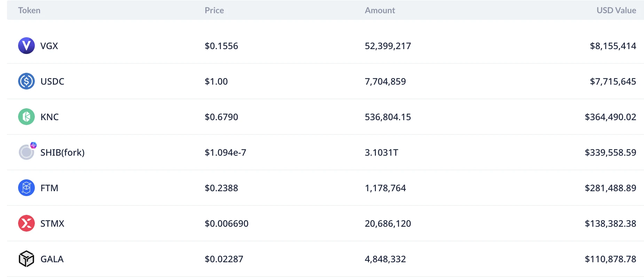Click the SHIB(fork) token icon
Screen dimensions: 644x280
26,153
